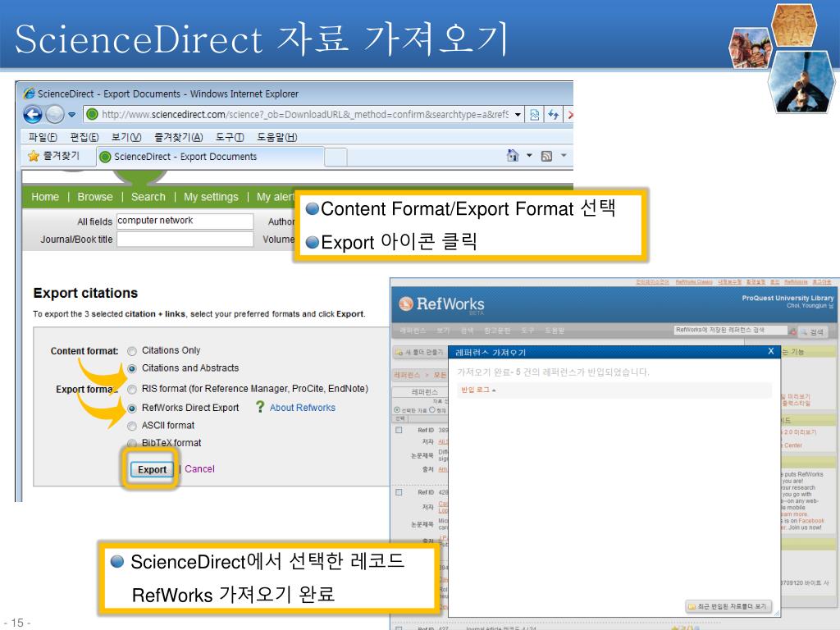Open the RefWorks Classic top link
The width and height of the screenshot is (840, 630).
click(x=694, y=282)
